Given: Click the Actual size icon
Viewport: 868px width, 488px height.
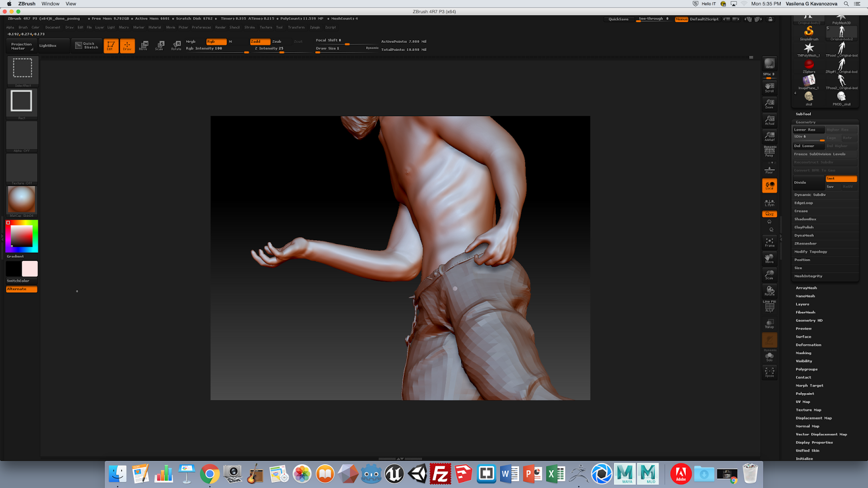Looking at the screenshot, I should pyautogui.click(x=769, y=120).
